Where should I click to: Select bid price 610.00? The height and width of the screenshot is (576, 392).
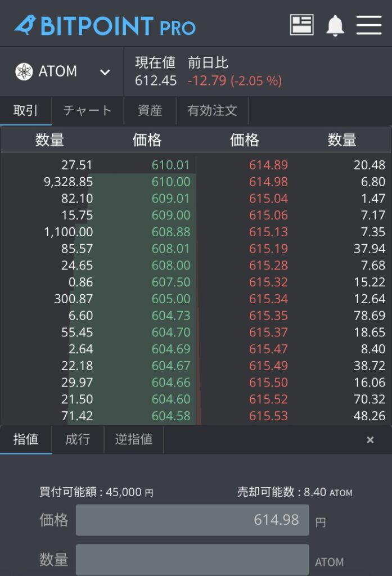click(x=171, y=182)
